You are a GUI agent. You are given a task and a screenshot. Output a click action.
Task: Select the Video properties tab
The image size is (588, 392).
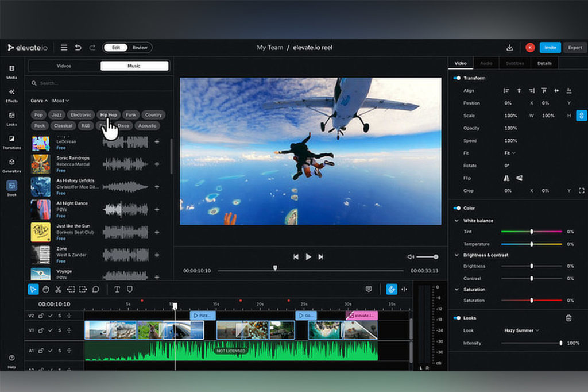click(x=461, y=63)
